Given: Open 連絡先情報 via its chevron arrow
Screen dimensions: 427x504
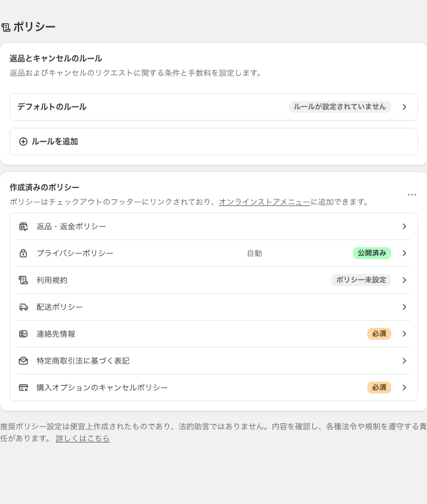Looking at the screenshot, I should click(x=404, y=334).
